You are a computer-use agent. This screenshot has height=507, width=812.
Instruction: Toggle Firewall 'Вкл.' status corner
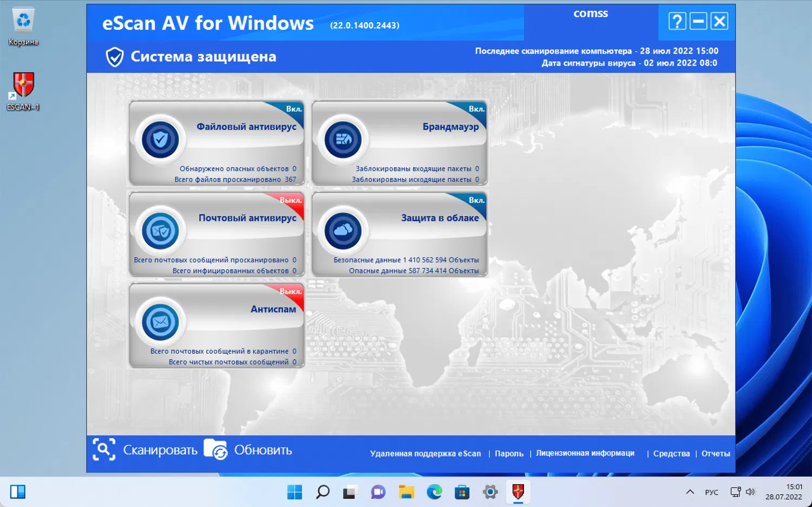pyautogui.click(x=476, y=110)
